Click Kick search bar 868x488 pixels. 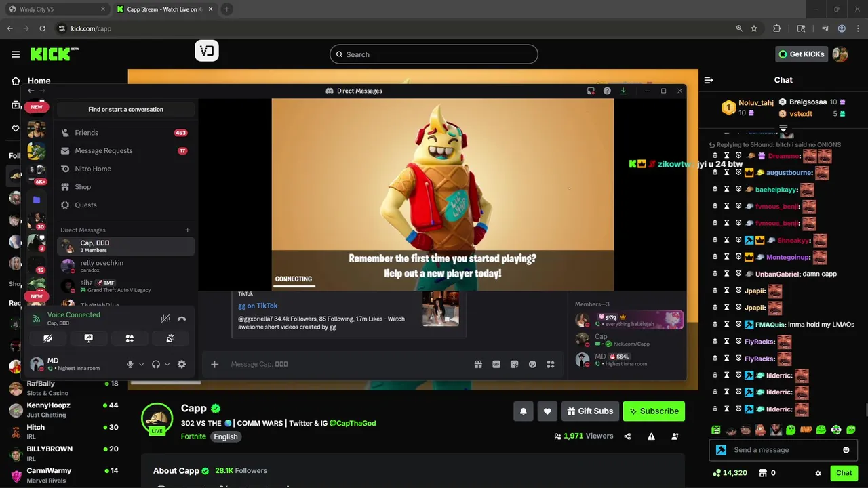click(434, 54)
